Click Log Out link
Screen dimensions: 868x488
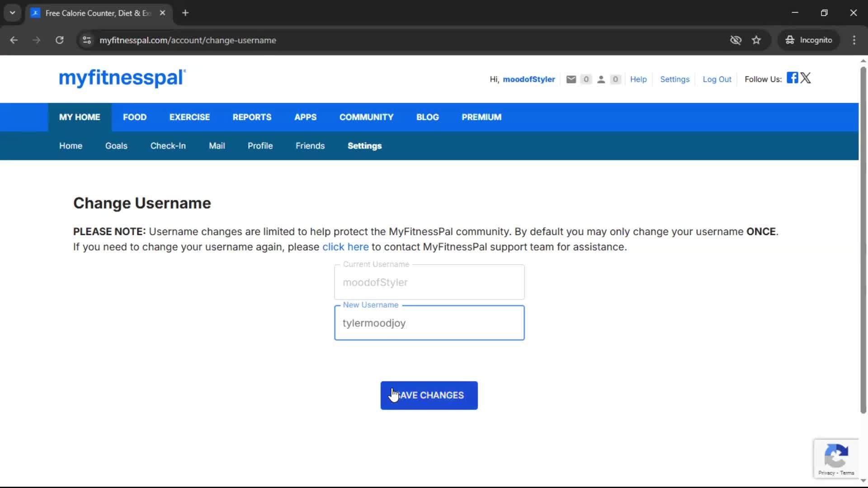717,80
